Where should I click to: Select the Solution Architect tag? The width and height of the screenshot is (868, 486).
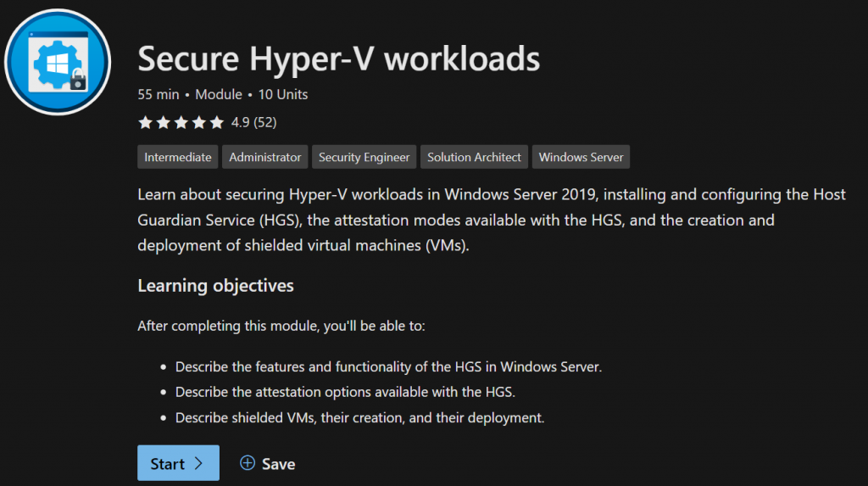coord(474,157)
